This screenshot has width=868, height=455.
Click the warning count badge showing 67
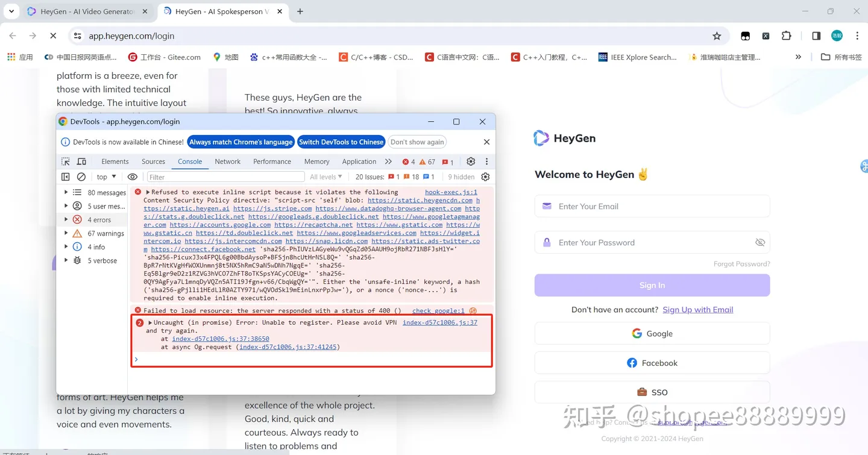point(427,162)
